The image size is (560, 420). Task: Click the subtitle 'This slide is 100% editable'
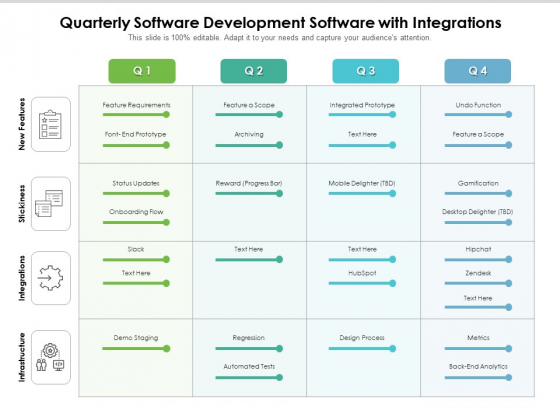coord(280,38)
